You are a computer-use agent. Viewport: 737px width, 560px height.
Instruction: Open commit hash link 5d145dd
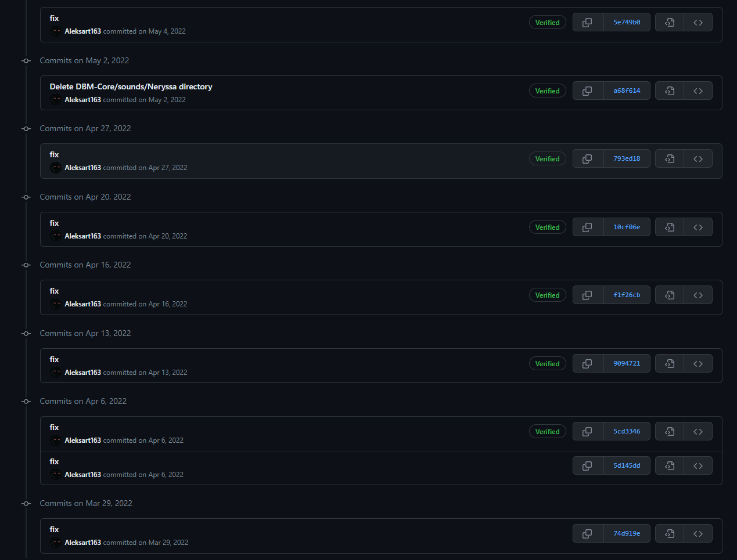tap(627, 466)
